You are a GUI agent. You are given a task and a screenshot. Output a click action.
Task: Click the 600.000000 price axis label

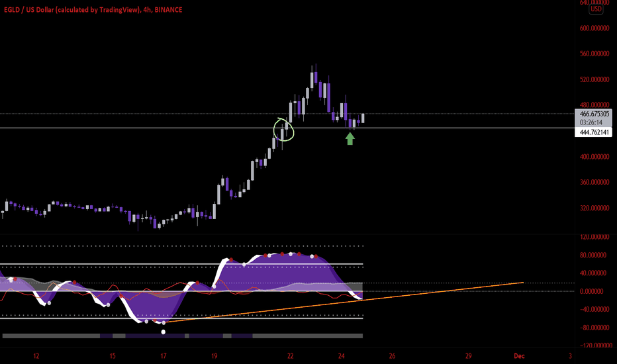(594, 28)
